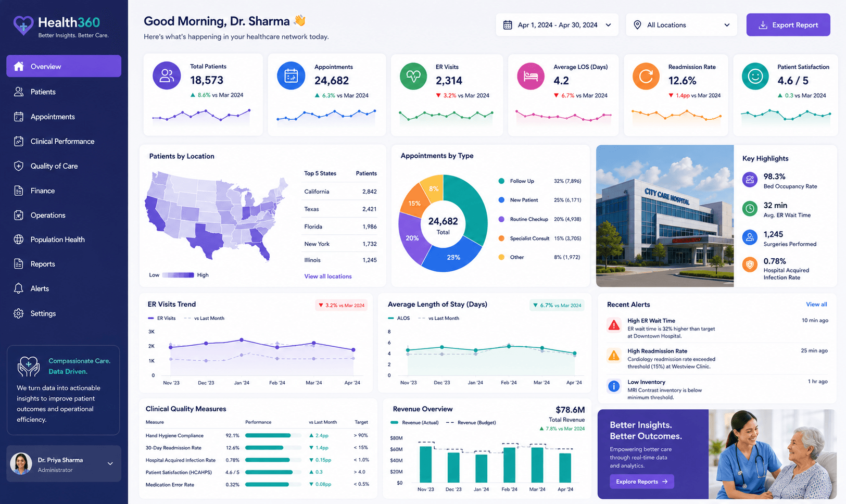The width and height of the screenshot is (846, 504).
Task: Click the 24,682 Total donut center
Action: click(x=443, y=225)
